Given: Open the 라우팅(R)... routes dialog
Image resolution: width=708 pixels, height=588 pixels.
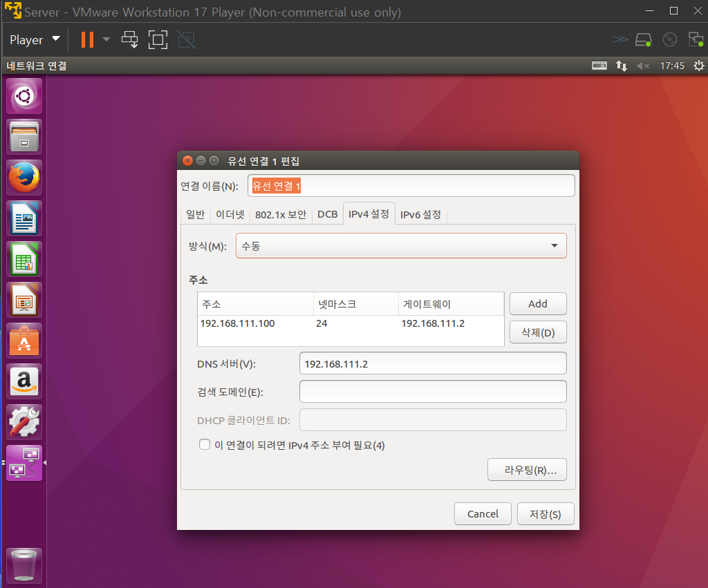Looking at the screenshot, I should click(527, 470).
